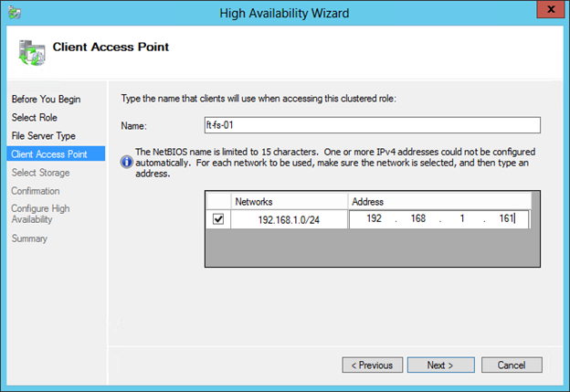570x392 pixels.
Task: Click the High Availability Wizard title text
Action: coord(284,13)
